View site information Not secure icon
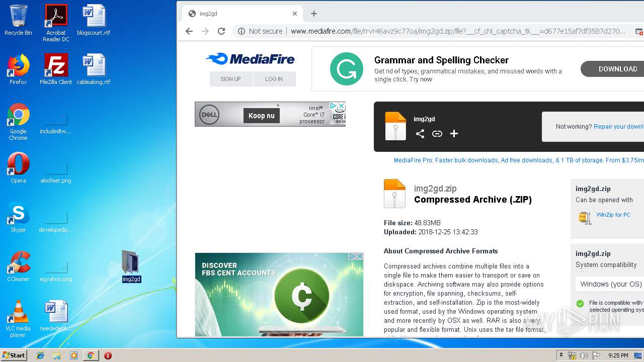The image size is (644, 362). pyautogui.click(x=242, y=31)
